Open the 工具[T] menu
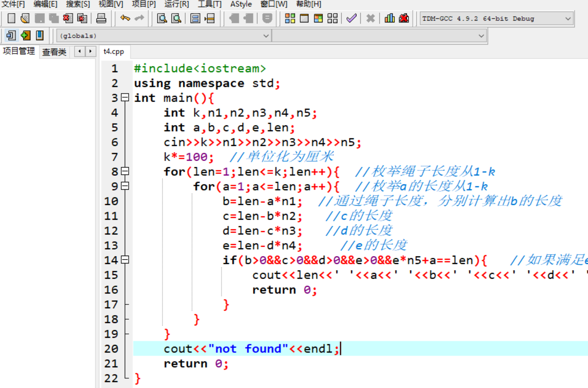The width and height of the screenshot is (588, 388). tap(209, 4)
